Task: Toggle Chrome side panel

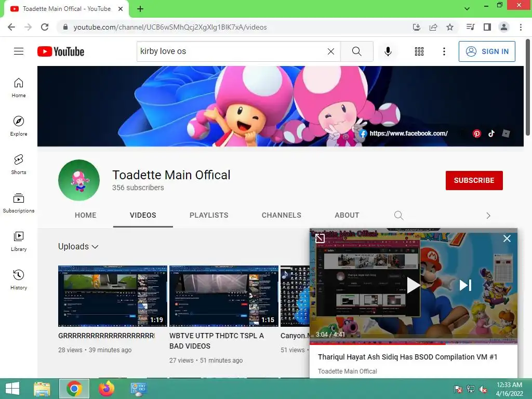Action: pyautogui.click(x=487, y=27)
